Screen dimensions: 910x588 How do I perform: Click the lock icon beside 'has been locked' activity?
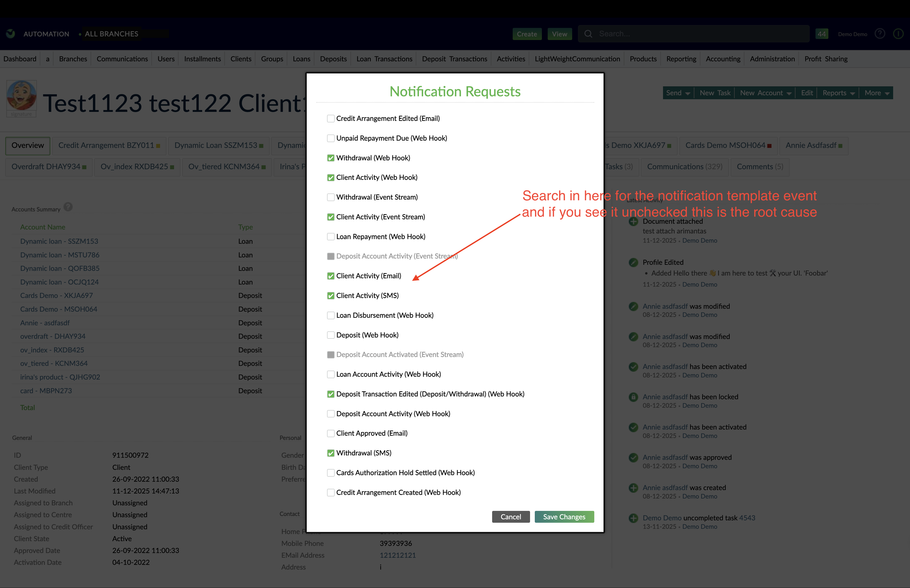point(633,397)
